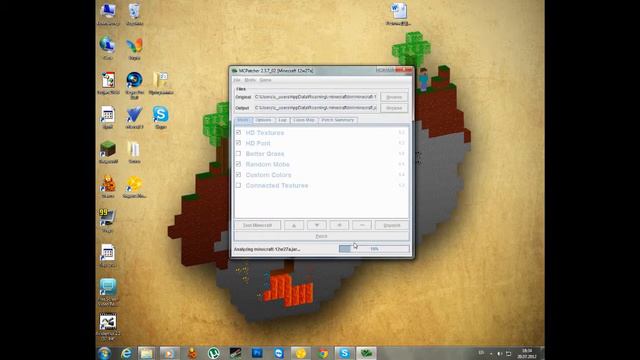The height and width of the screenshot is (360, 640).
Task: Click Browse next to the Original path
Action: pyautogui.click(x=394, y=97)
